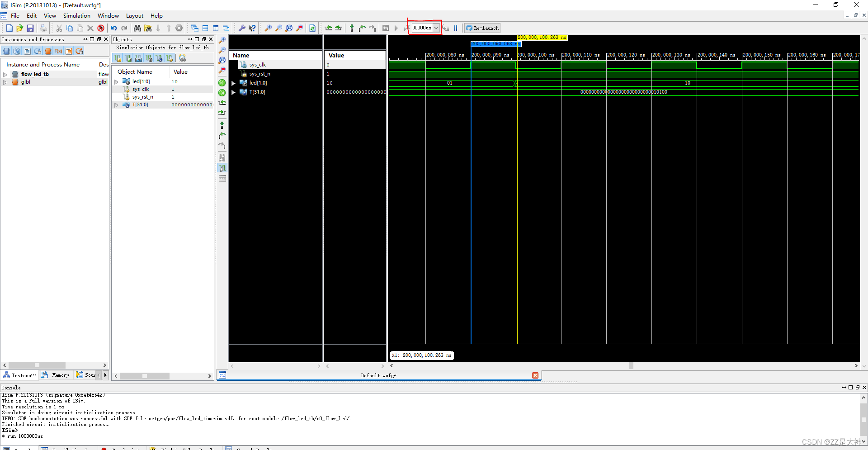Click the console vertical scrollbar thumb

[x=863, y=420]
